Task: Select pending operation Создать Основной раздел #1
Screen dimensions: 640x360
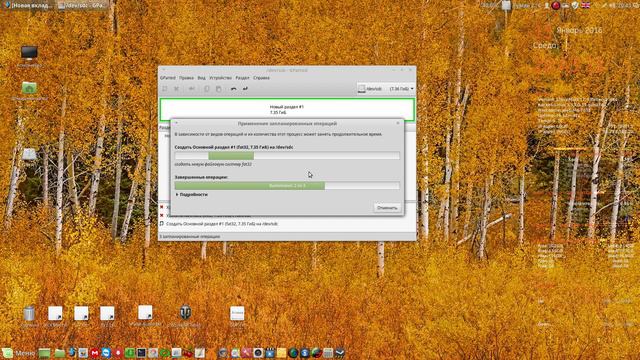Action: pyautogui.click(x=222, y=224)
